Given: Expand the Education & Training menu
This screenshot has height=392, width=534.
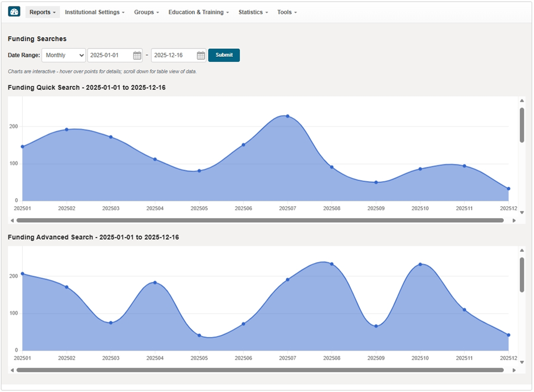Looking at the screenshot, I should [199, 12].
